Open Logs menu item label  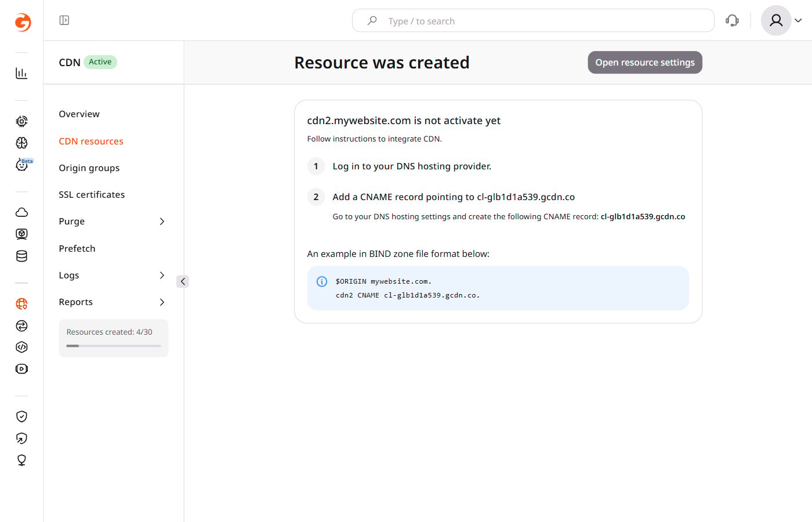69,275
